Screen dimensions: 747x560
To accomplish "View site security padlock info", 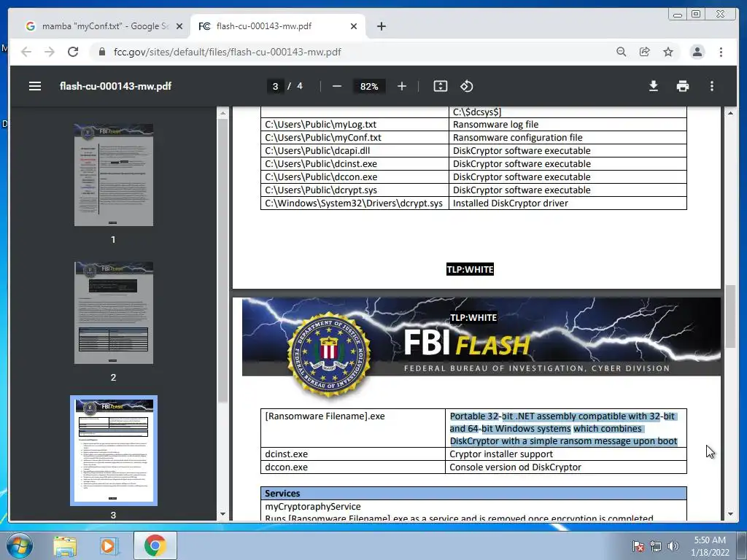I will [x=102, y=52].
